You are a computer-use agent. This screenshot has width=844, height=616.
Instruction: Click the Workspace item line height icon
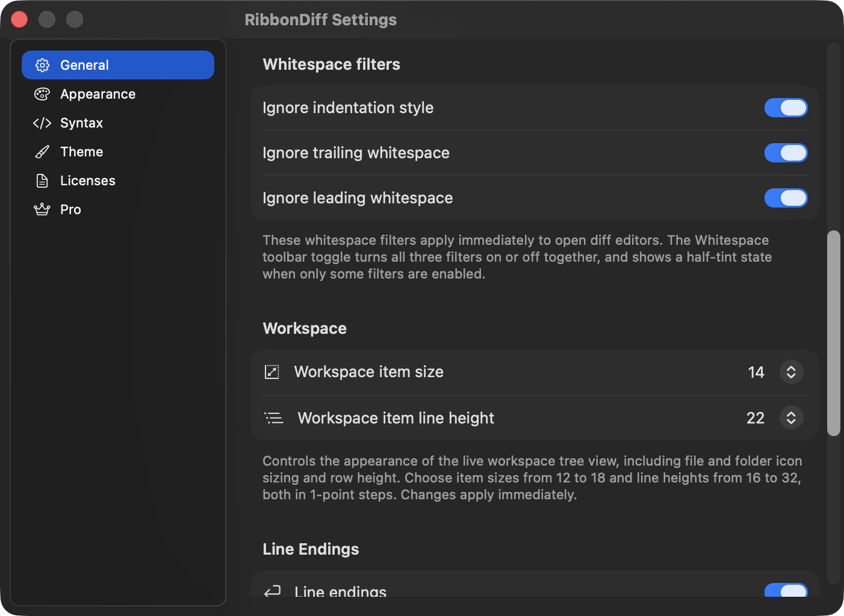click(x=274, y=417)
